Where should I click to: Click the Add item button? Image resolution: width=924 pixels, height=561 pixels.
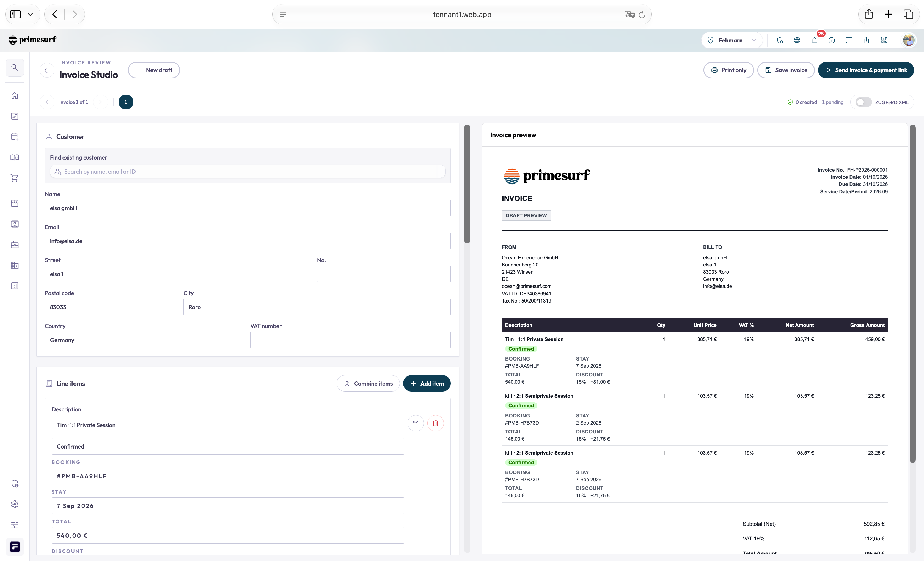[427, 384]
